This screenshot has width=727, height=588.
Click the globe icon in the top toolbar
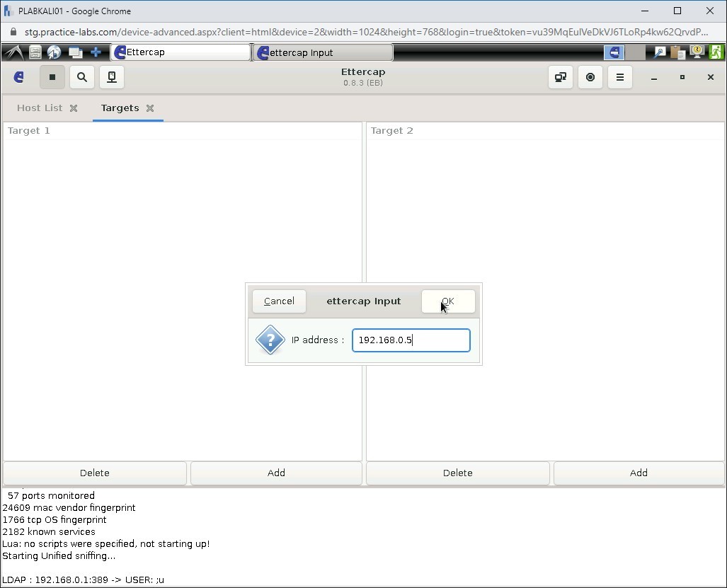54,52
